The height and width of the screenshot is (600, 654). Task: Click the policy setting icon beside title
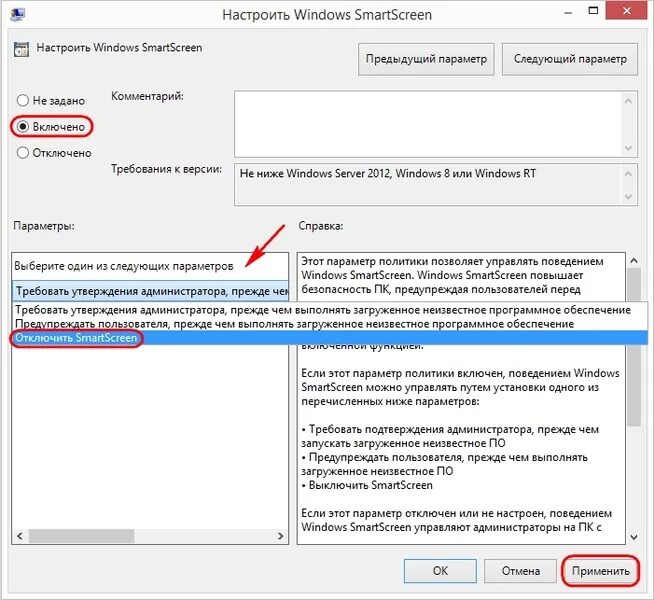tap(21, 49)
